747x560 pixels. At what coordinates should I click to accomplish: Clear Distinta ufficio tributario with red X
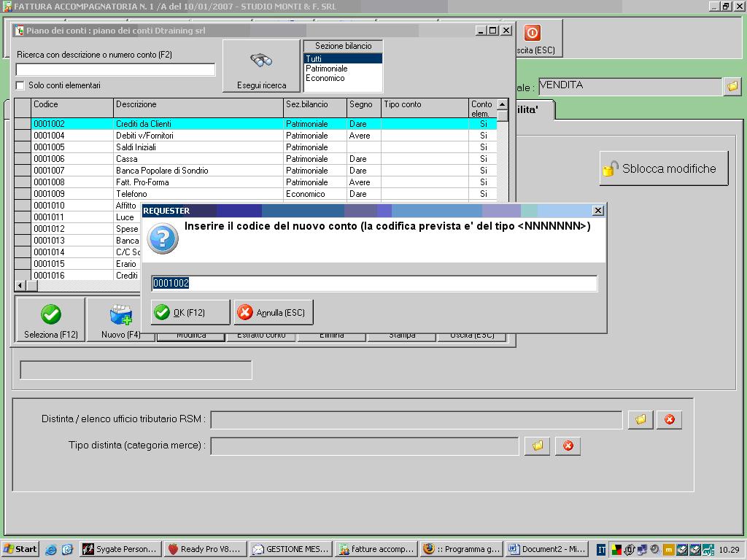tap(670, 419)
